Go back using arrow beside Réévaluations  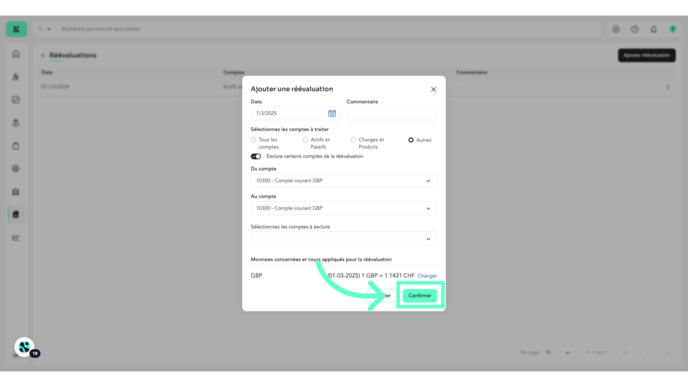pyautogui.click(x=43, y=55)
